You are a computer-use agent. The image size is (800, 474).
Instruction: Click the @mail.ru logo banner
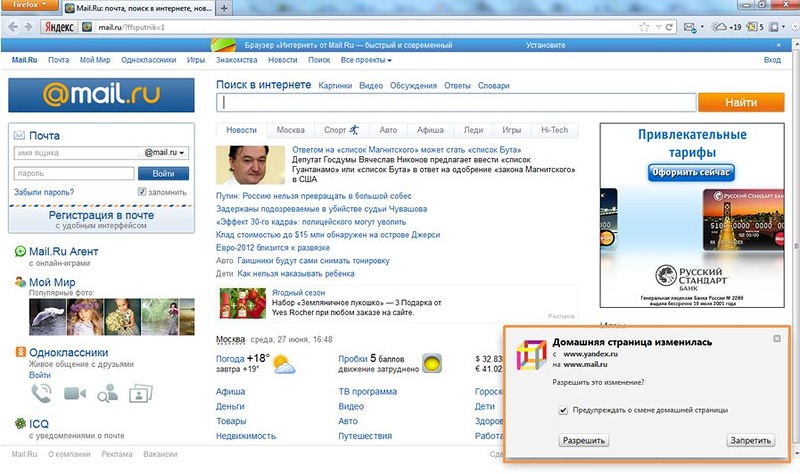tap(101, 95)
